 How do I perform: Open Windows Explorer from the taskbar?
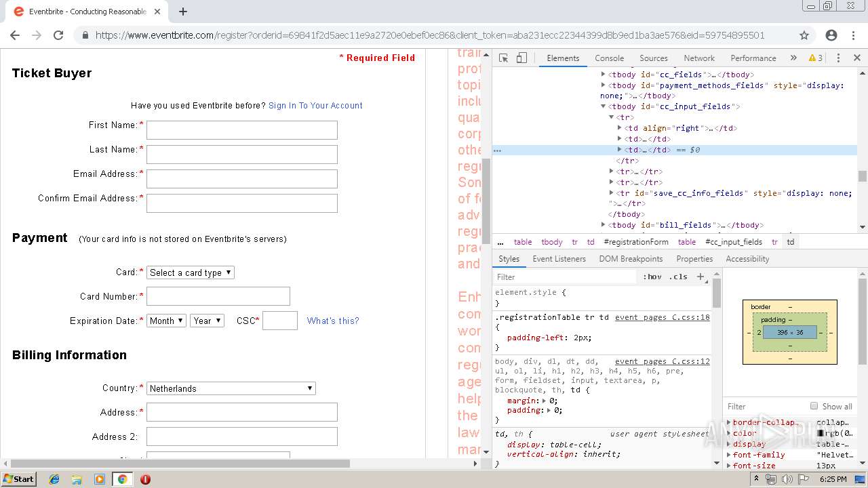pyautogui.click(x=77, y=479)
